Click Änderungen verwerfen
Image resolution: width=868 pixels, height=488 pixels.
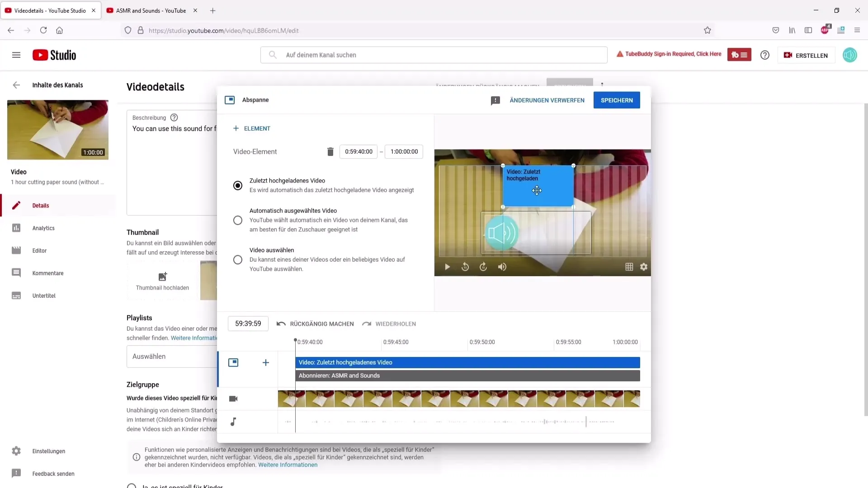tap(547, 100)
